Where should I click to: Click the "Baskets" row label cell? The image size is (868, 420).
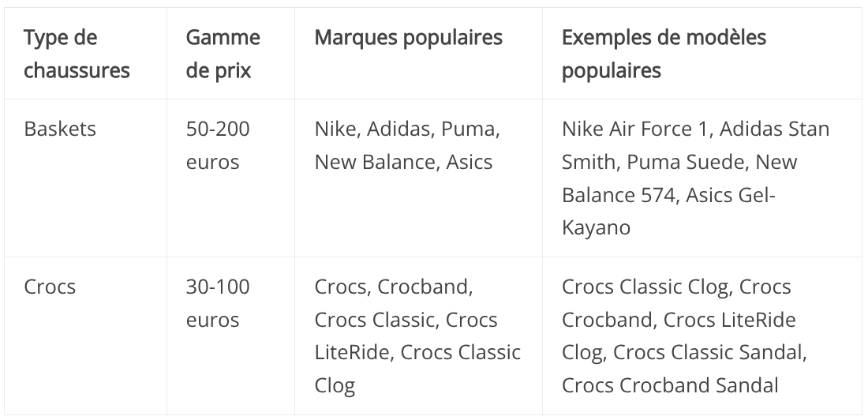pos(85,178)
